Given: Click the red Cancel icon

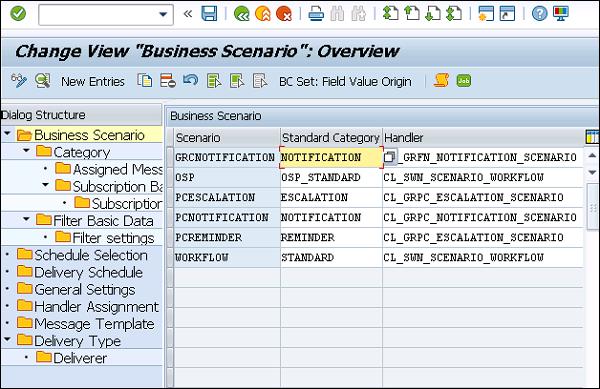Looking at the screenshot, I should click(x=284, y=14).
